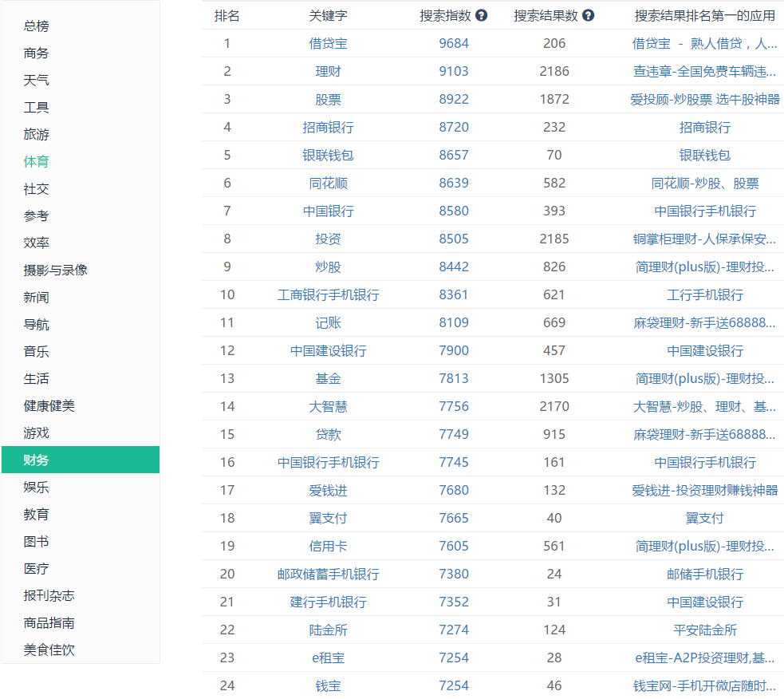Click the 中国建设银行 keyword in row 12
784x699 pixels.
tap(328, 351)
